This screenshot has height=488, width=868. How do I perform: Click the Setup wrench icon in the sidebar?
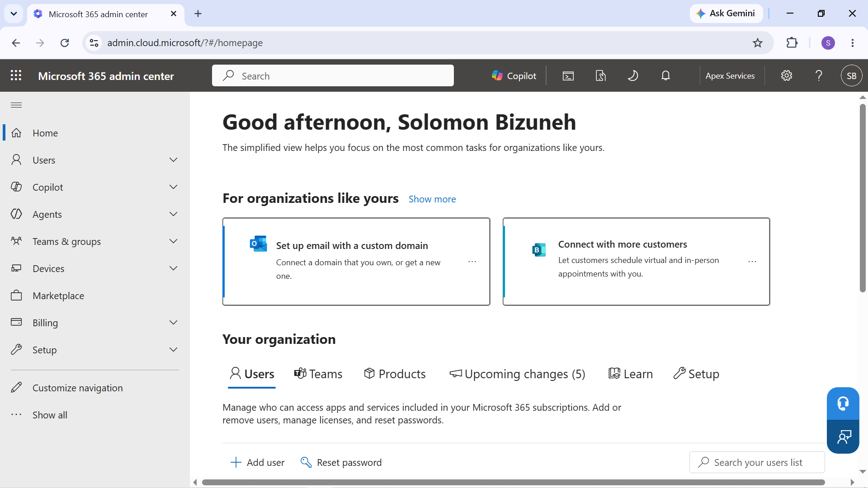click(x=16, y=349)
